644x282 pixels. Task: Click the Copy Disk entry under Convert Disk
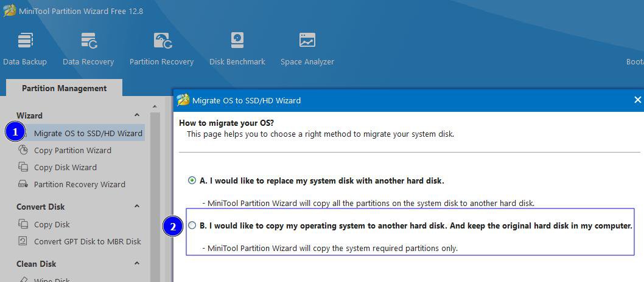[x=52, y=224]
